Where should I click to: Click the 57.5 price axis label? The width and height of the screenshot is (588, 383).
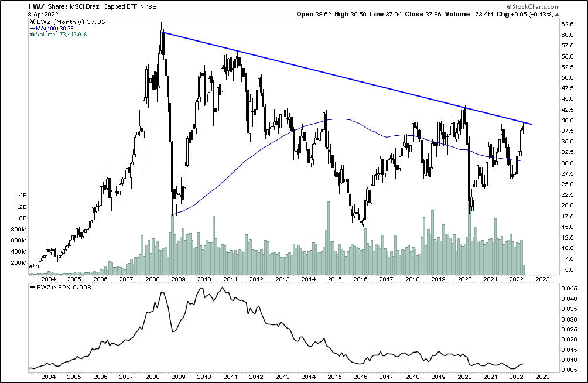tap(567, 46)
